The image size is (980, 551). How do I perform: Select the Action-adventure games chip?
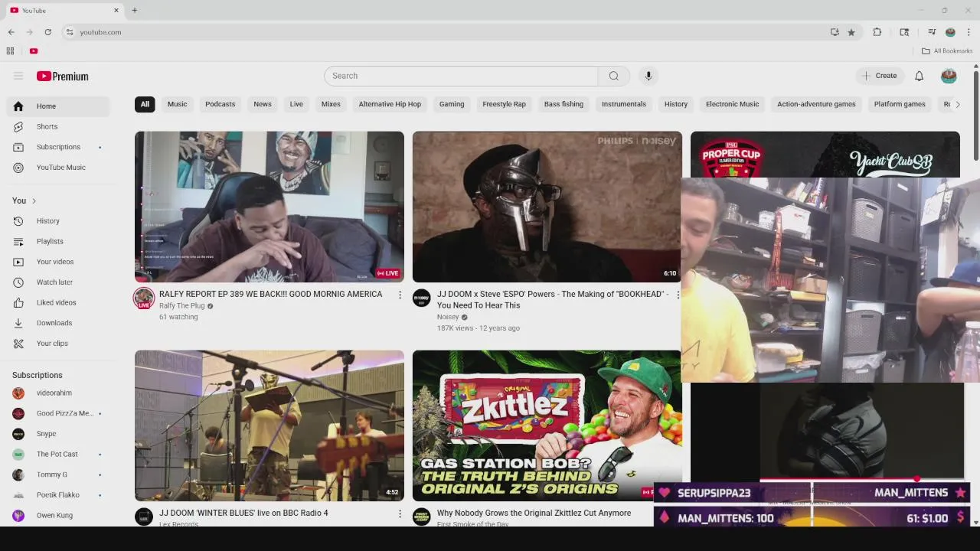click(816, 104)
